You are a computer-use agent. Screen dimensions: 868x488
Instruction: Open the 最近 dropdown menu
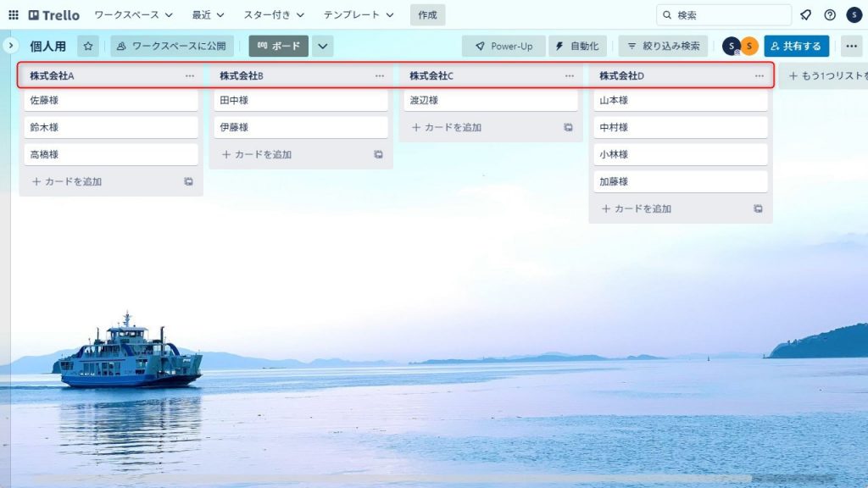point(208,15)
